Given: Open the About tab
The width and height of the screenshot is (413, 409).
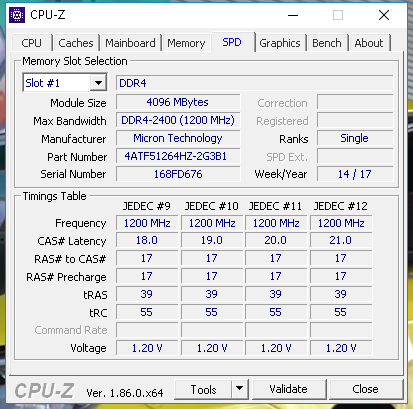Looking at the screenshot, I should pyautogui.click(x=369, y=43).
